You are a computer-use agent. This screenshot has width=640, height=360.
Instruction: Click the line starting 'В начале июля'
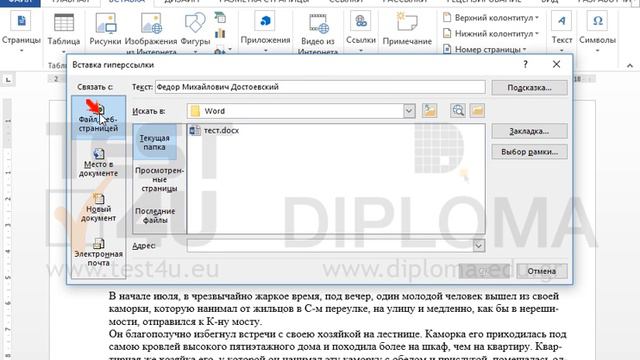coord(333,296)
